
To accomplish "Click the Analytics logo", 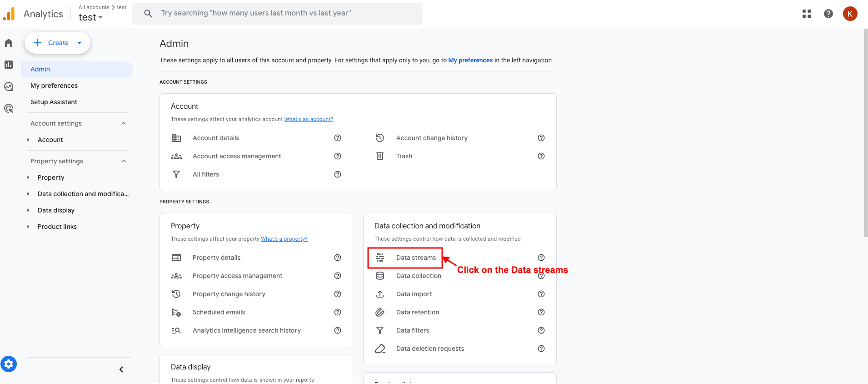I will click(9, 14).
